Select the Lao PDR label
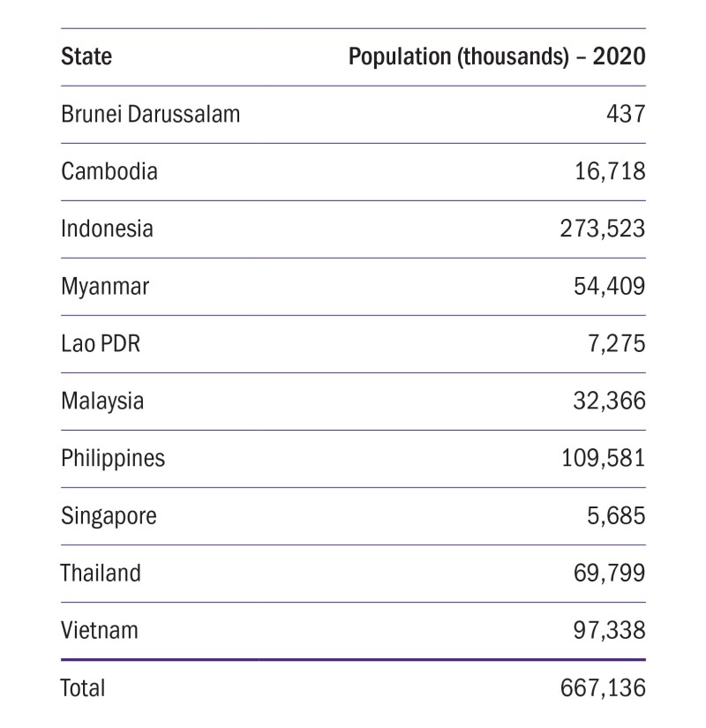 coord(100,343)
